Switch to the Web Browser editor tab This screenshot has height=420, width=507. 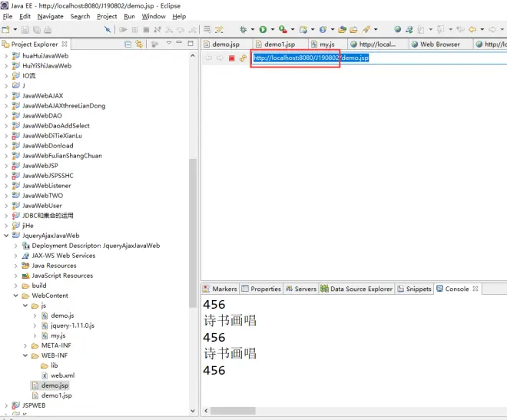click(x=439, y=45)
